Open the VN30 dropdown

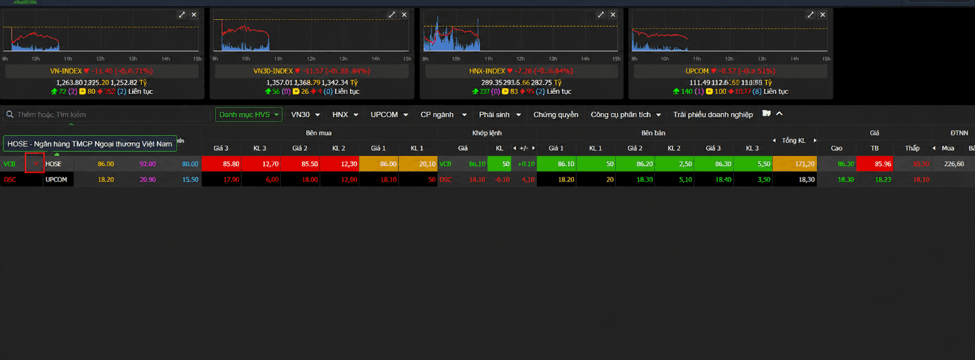coord(305,115)
